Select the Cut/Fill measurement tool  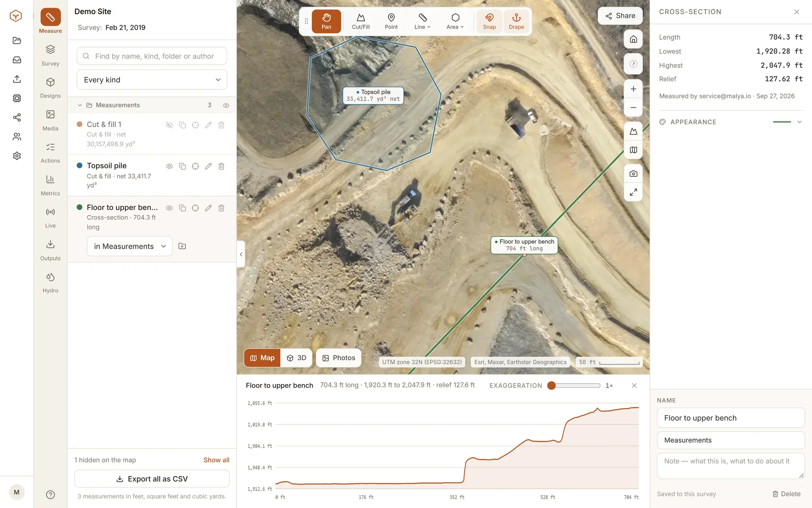[361, 21]
